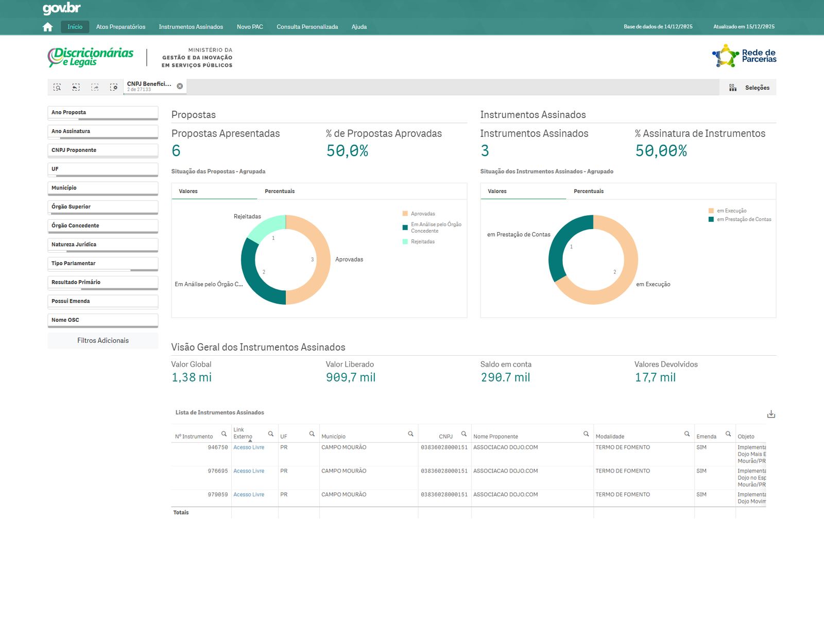824x644 pixels.
Task: Toggle Aprovadas legend item in Propostas chart
Action: coord(422,214)
